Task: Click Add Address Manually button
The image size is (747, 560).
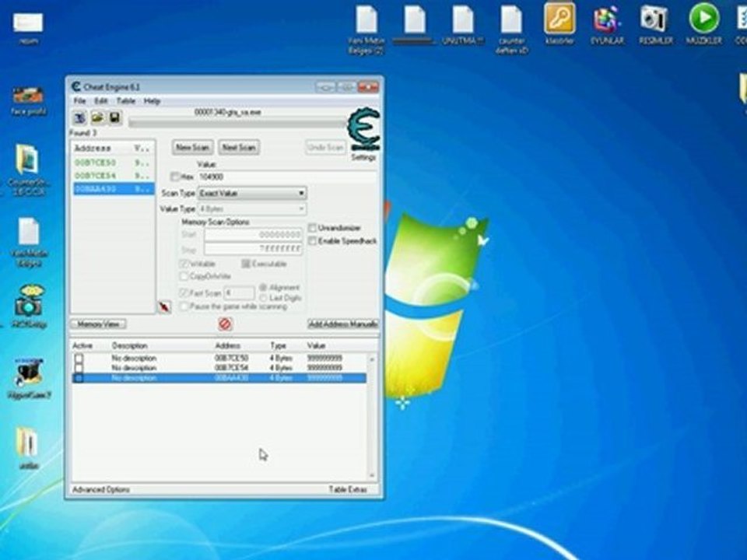Action: (343, 324)
